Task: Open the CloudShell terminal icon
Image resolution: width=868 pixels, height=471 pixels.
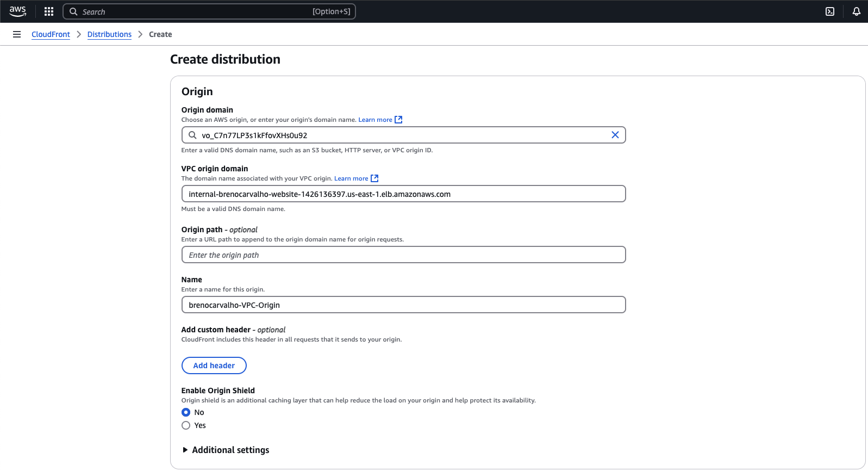Action: click(830, 11)
